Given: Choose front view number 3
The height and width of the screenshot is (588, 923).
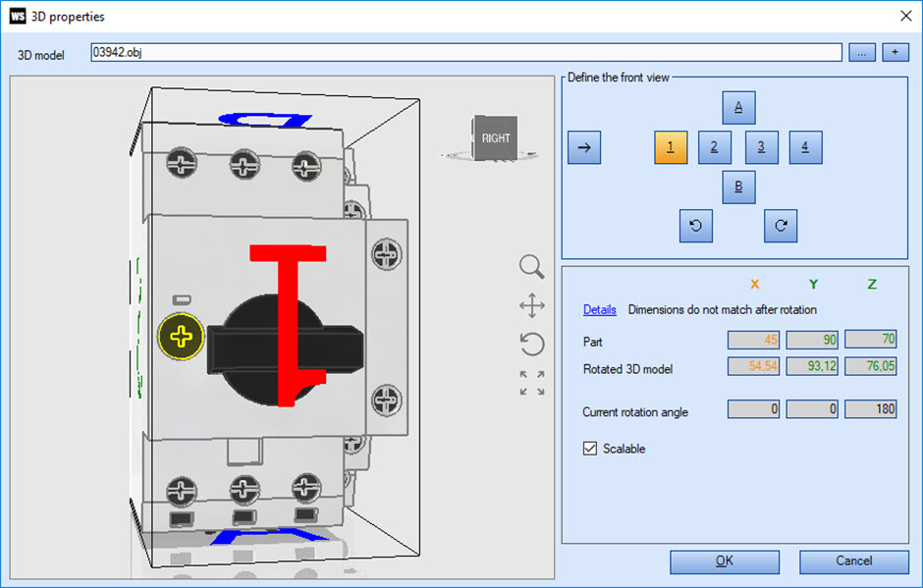Looking at the screenshot, I should pyautogui.click(x=761, y=147).
